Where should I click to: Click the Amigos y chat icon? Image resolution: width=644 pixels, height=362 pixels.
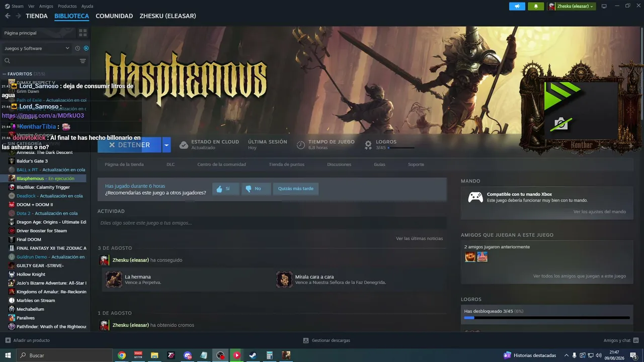click(636, 340)
